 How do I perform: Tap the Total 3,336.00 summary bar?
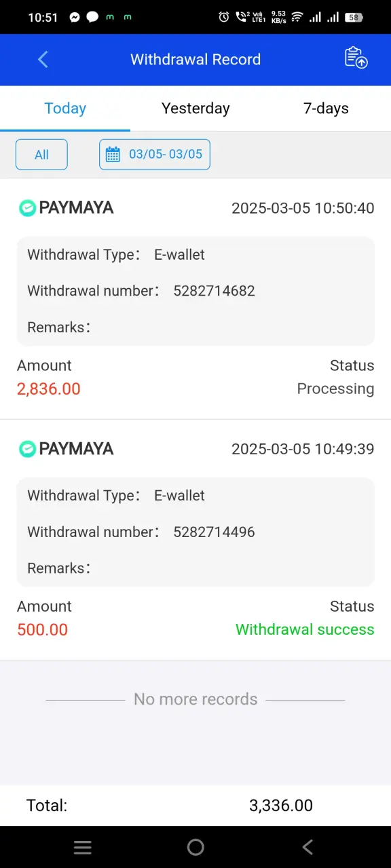pyautogui.click(x=195, y=806)
